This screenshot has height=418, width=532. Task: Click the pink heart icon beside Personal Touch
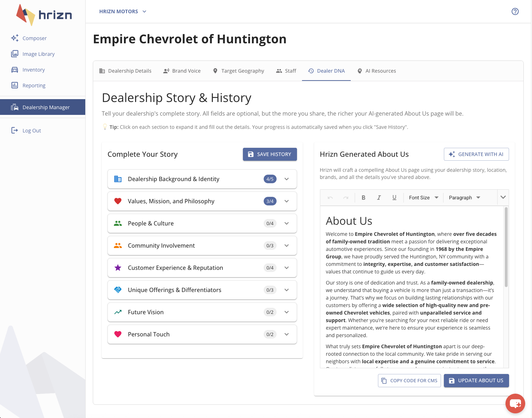click(118, 334)
